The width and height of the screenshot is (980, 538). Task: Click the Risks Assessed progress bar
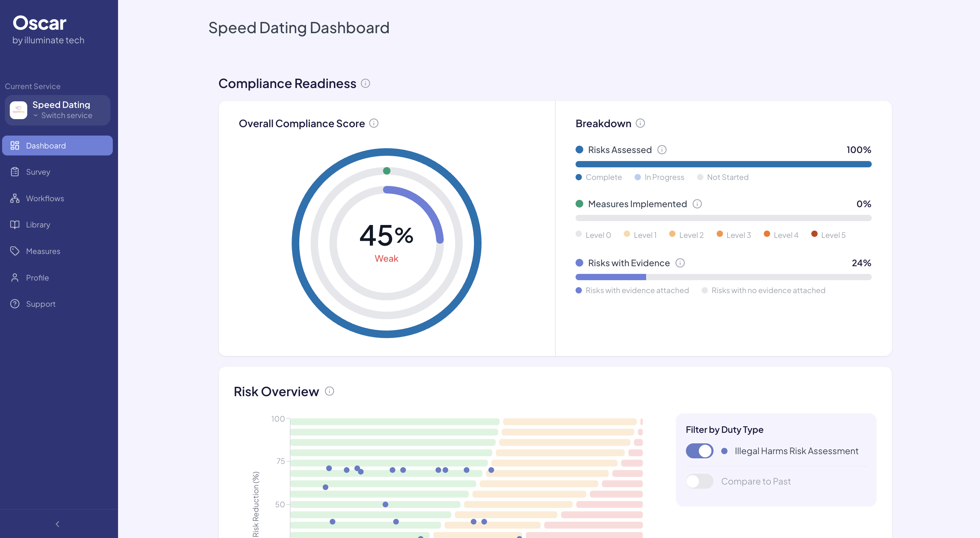(x=723, y=164)
